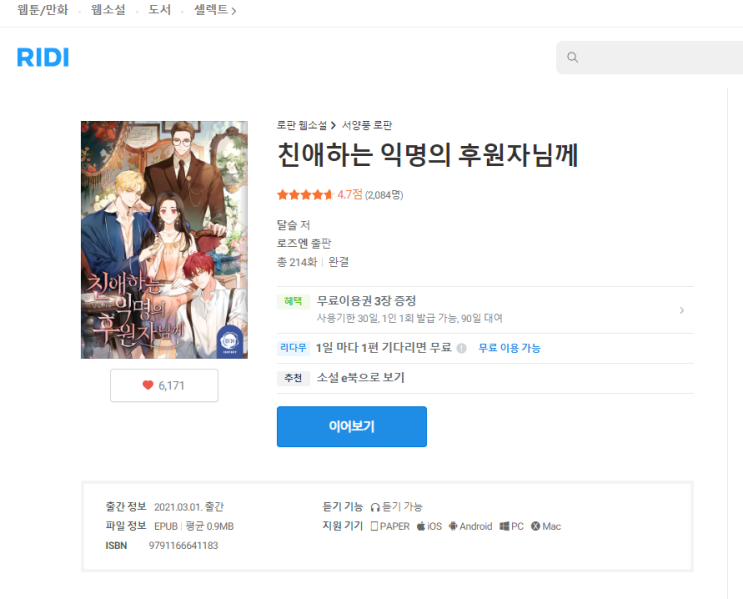
Task: Select the ISBN number 9791166641183
Action: 183,545
